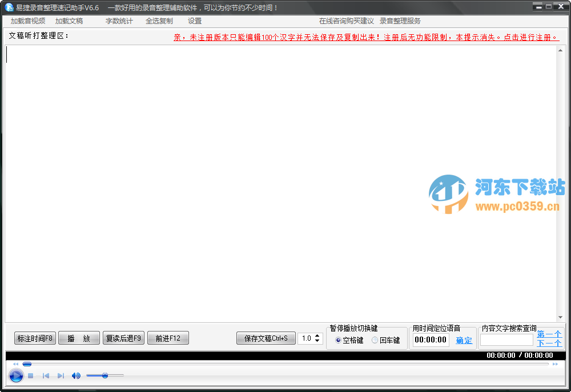
Task: Click 下一个 to find next search match
Action: [549, 343]
